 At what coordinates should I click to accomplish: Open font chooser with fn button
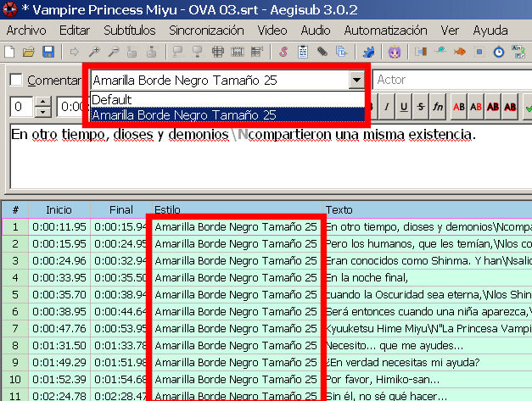(438, 107)
